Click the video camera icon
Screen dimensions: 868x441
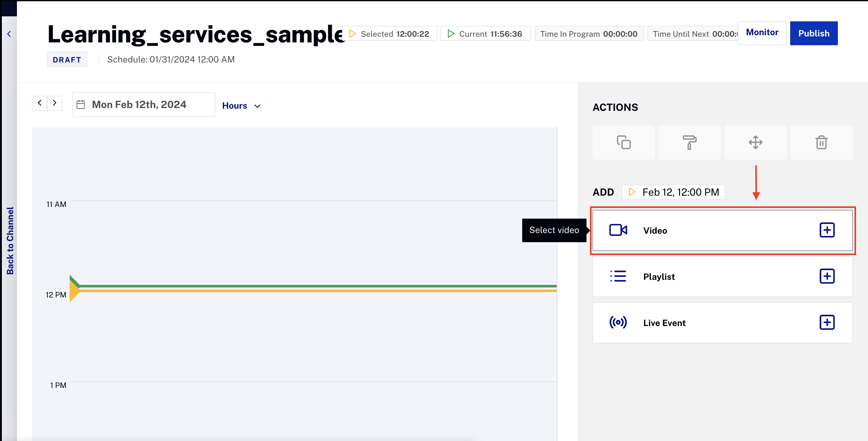click(x=618, y=230)
